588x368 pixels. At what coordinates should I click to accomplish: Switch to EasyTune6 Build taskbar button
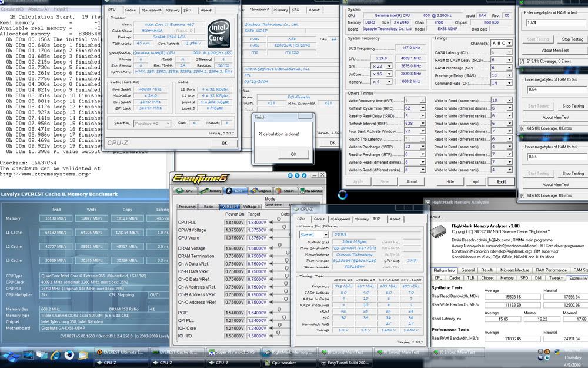[345, 363]
